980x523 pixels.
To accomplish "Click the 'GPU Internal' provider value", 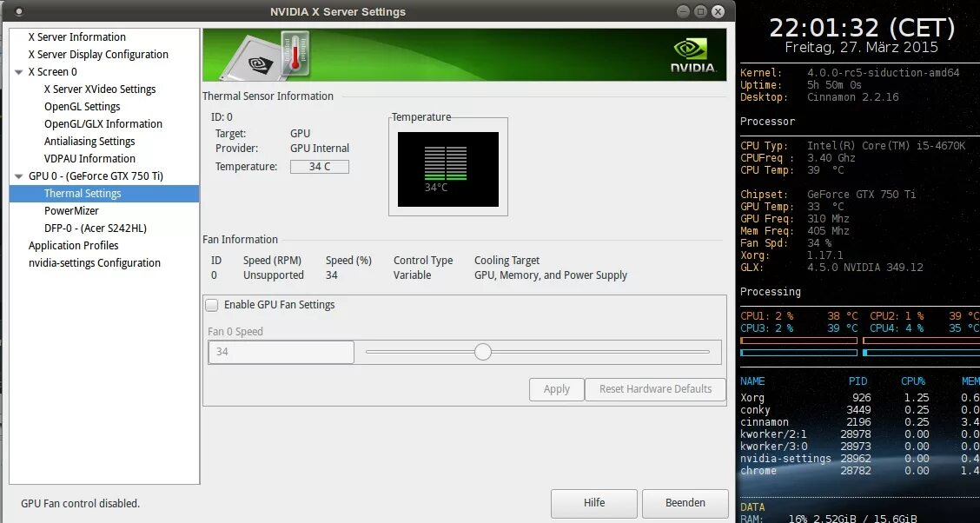I will pyautogui.click(x=320, y=149).
